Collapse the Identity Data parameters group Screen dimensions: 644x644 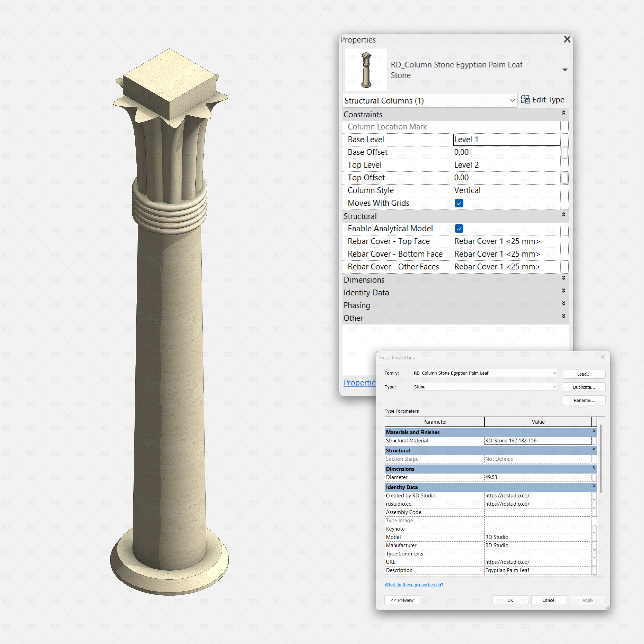tap(594, 487)
